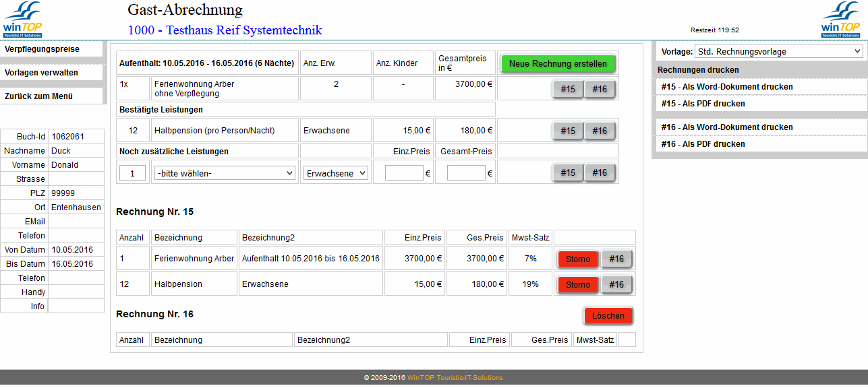Viewport: 868px width, 388px height.
Task: Move Halbpension invoice line to #16
Action: 616,285
